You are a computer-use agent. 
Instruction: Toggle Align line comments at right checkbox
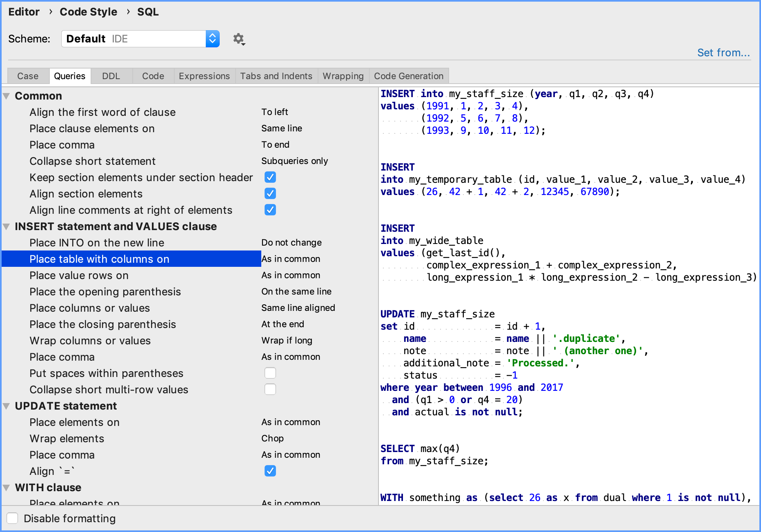click(270, 210)
